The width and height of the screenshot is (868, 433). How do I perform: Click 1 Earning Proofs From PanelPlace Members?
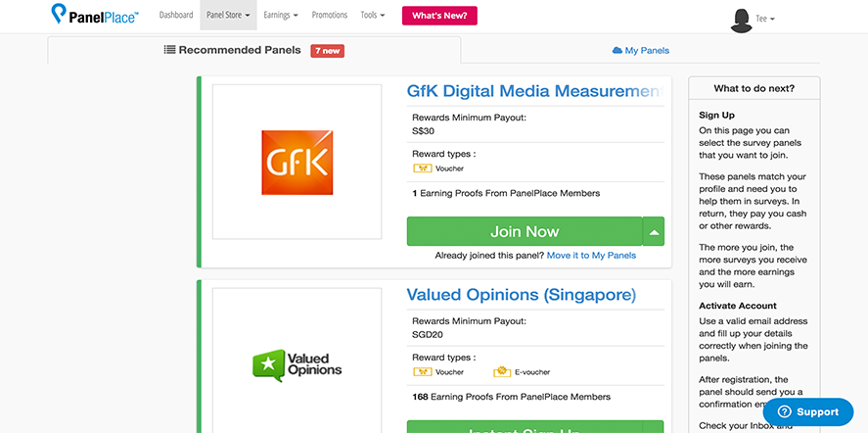point(506,194)
